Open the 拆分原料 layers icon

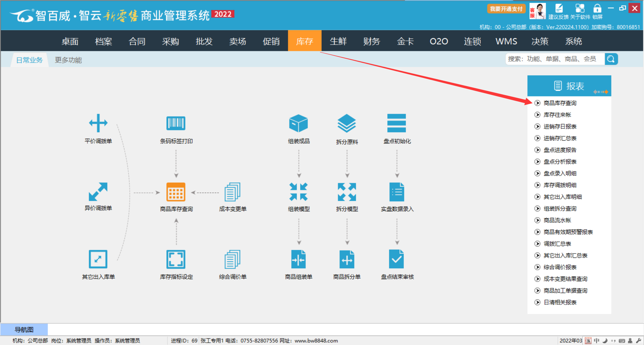346,123
